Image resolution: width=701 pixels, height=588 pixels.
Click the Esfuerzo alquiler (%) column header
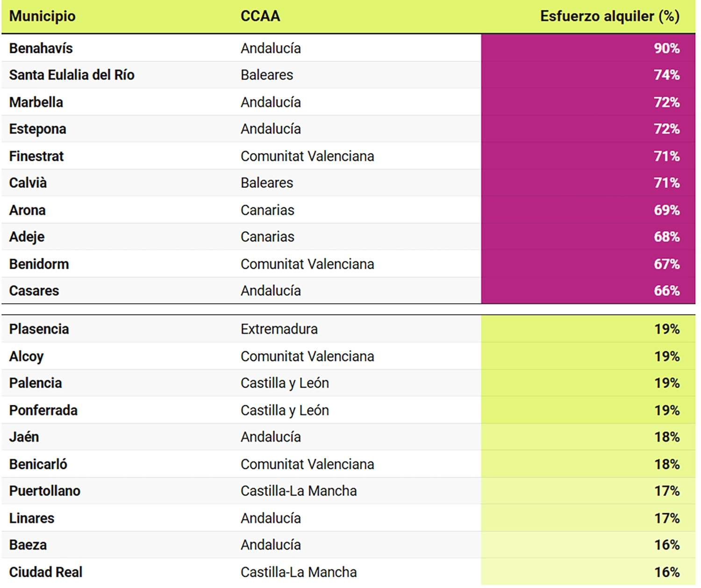(x=609, y=16)
